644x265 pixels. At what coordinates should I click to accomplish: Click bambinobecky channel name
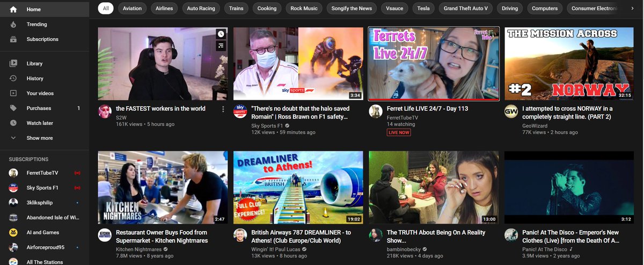point(404,249)
